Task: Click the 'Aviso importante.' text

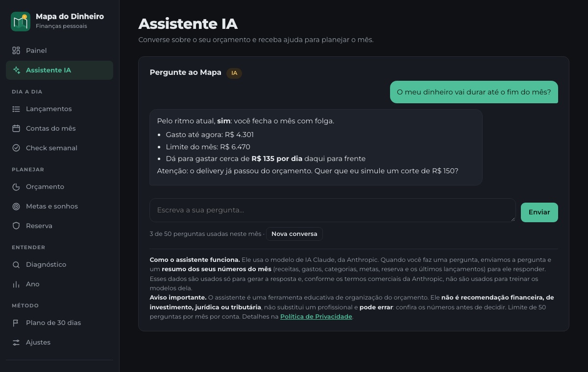Action: pyautogui.click(x=178, y=298)
